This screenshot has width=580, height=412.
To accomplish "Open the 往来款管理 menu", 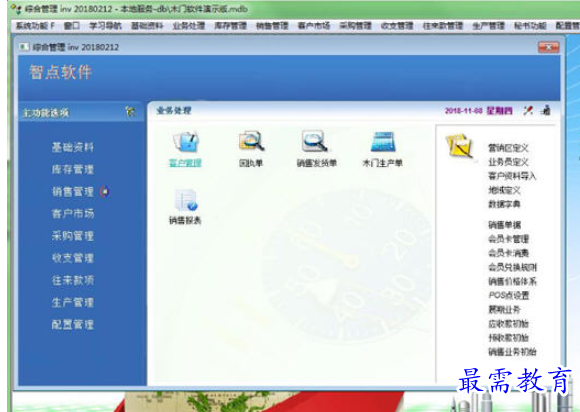I will [x=443, y=26].
